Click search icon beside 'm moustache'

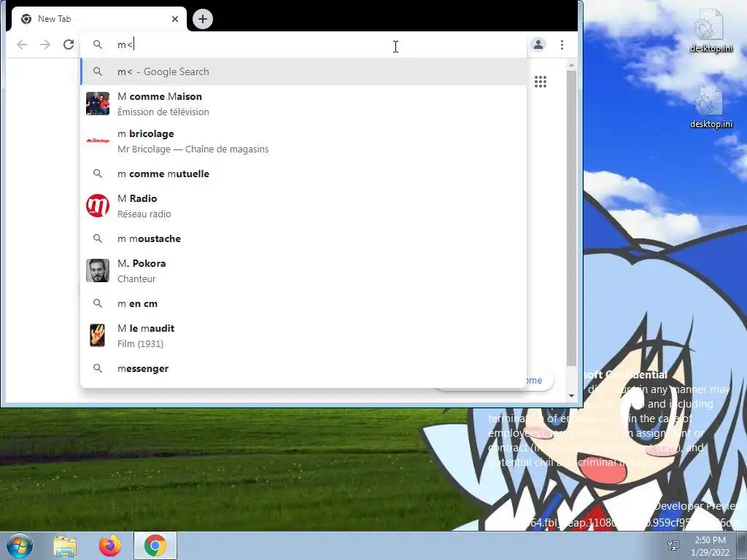[x=98, y=238]
